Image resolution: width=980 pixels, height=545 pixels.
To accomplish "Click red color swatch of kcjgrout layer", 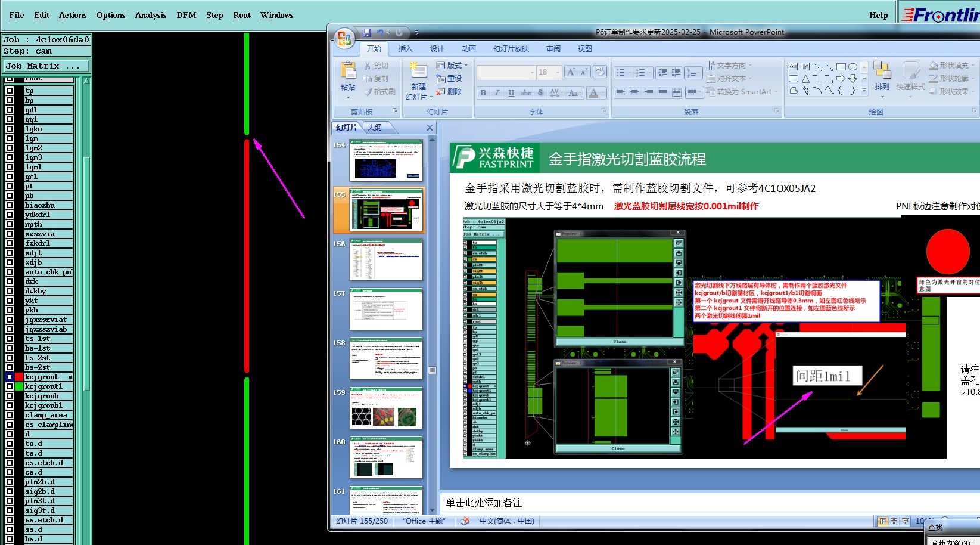I will click(x=19, y=377).
